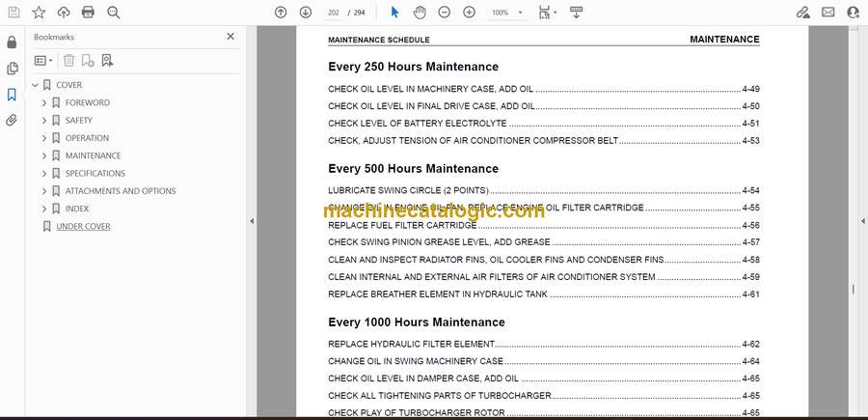Open the attachments paperclip panel
The height and width of the screenshot is (420, 868).
tap(12, 121)
